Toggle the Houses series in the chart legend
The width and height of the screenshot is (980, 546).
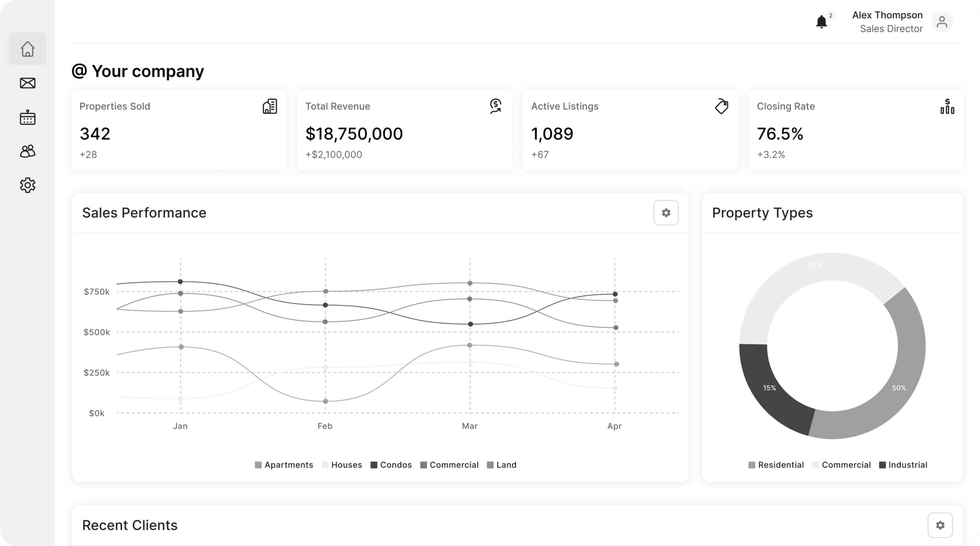tap(342, 465)
